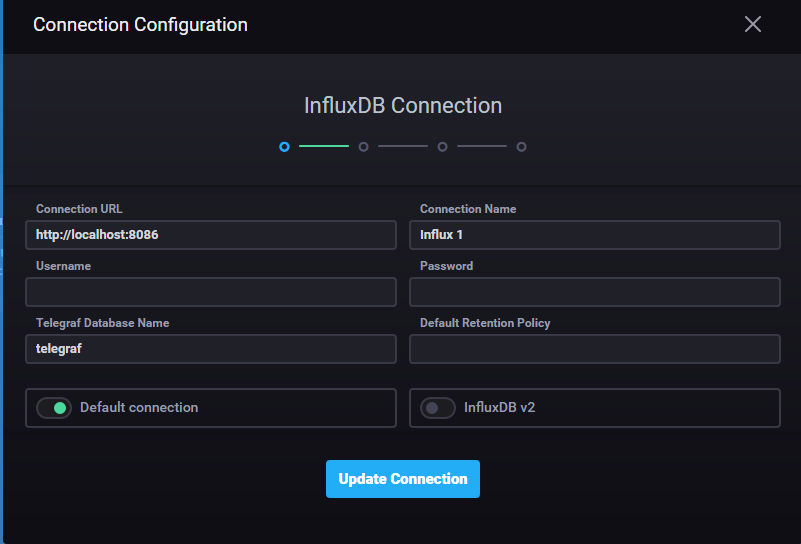801x544 pixels.
Task: Jump to the second wizard step dot
Action: [x=364, y=147]
